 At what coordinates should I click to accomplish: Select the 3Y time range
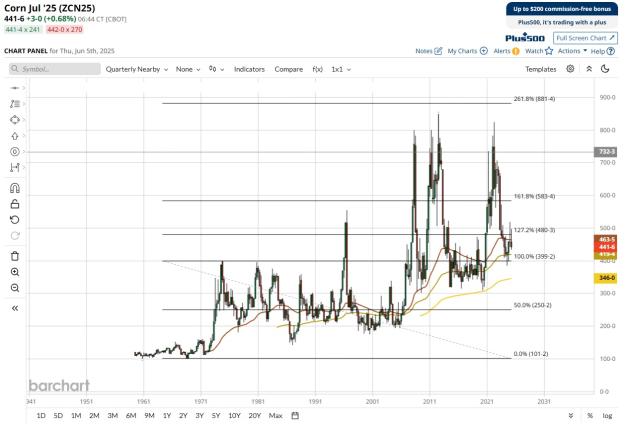click(200, 416)
